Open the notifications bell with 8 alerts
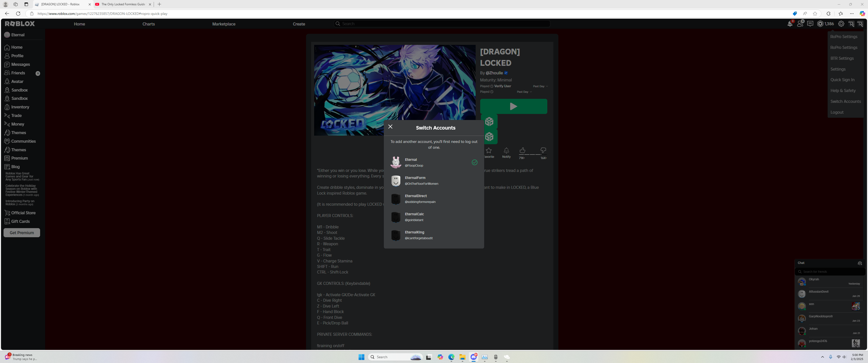This screenshot has width=868, height=363. tap(790, 24)
